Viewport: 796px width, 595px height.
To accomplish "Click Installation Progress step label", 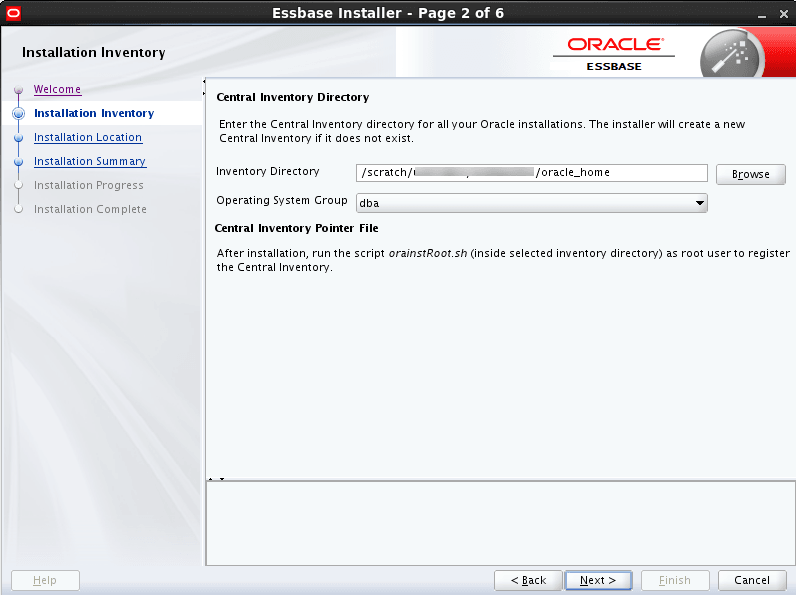I will tap(89, 185).
